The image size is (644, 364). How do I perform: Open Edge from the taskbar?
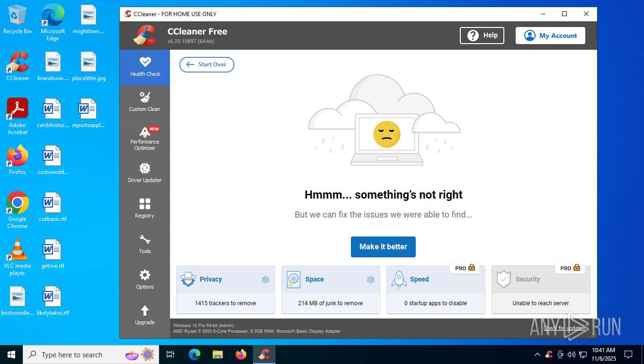[195, 355]
